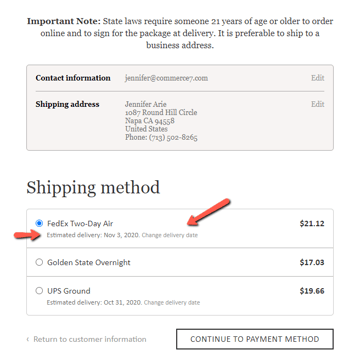Image resolution: width=360 pixels, height=361 pixels.
Task: Click the Shipping method heading
Action: pyautogui.click(x=93, y=188)
